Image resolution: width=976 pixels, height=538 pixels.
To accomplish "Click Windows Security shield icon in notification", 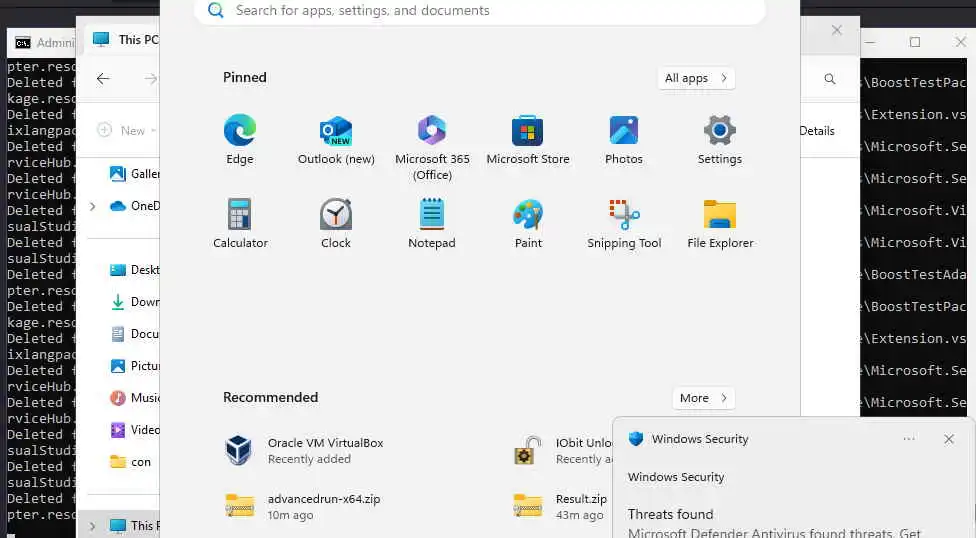I will click(636, 438).
